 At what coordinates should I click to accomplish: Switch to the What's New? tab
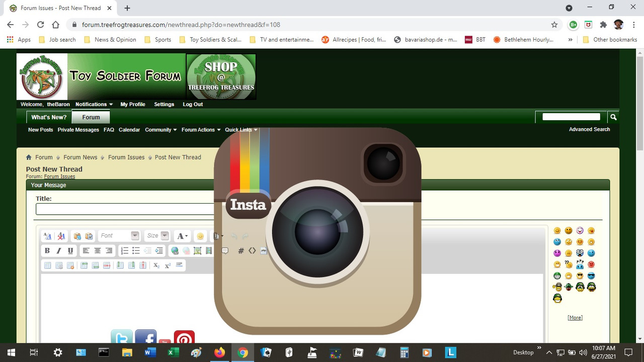coord(49,117)
